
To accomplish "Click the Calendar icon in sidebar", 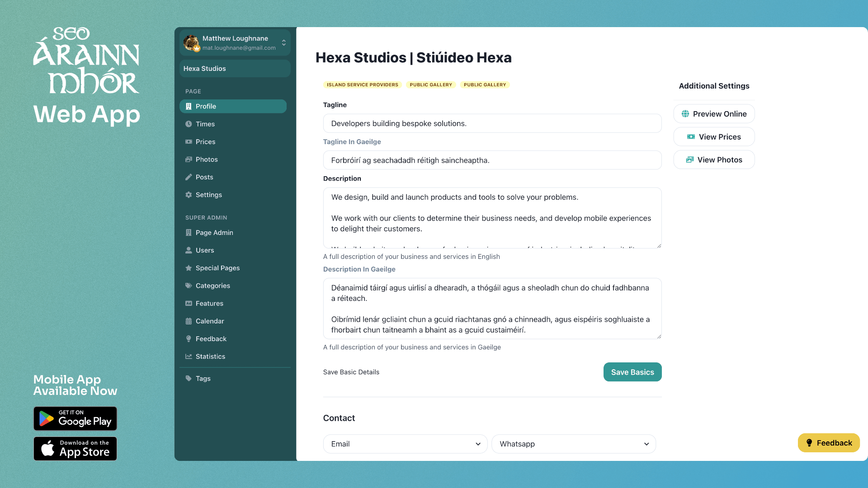I will click(189, 321).
